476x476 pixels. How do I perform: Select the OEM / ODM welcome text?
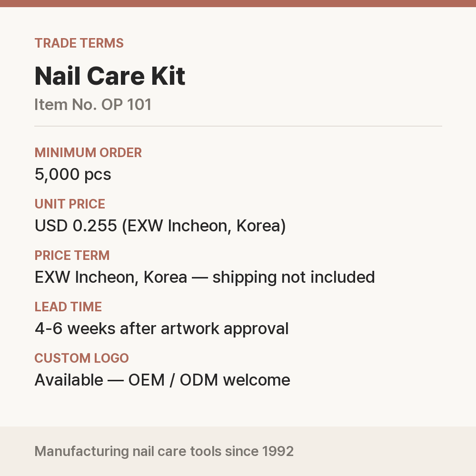209,380
